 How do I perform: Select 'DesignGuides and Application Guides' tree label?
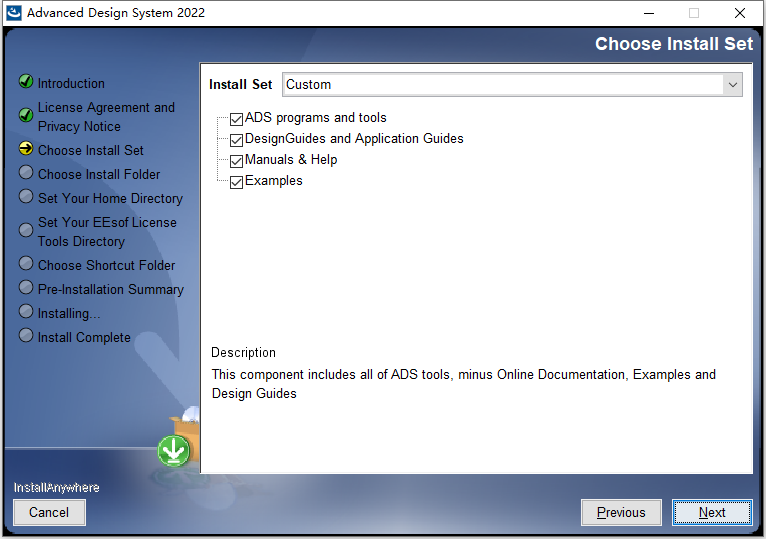pyautogui.click(x=354, y=139)
